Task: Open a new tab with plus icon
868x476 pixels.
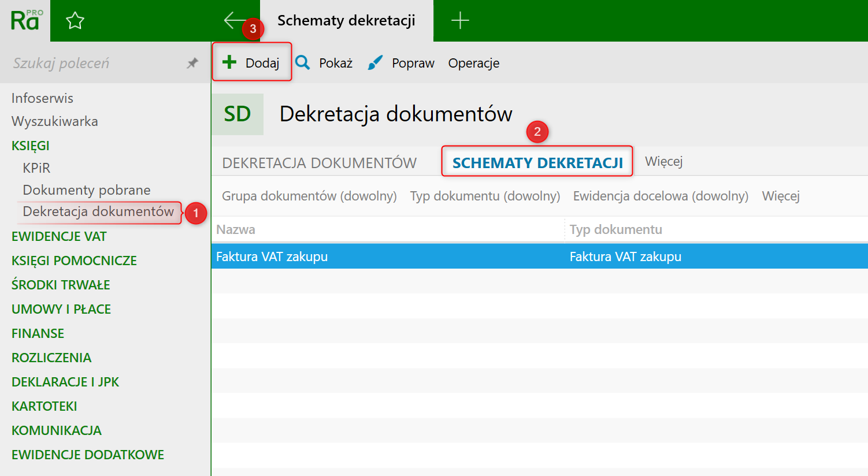Action: click(x=460, y=21)
